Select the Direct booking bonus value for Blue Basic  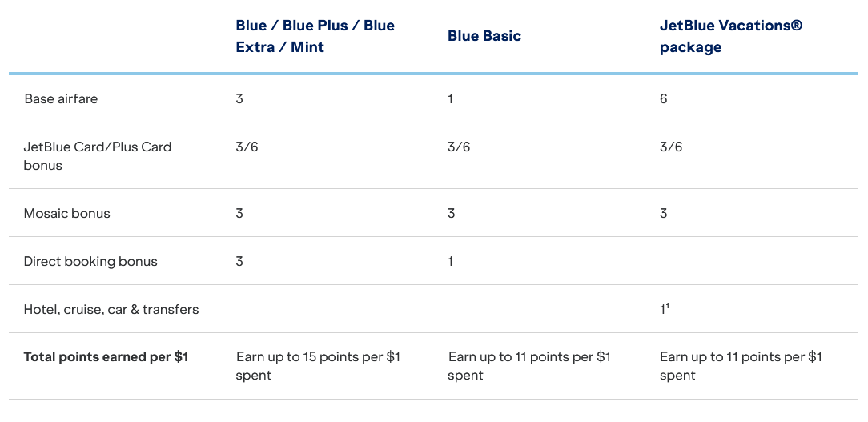[451, 262]
